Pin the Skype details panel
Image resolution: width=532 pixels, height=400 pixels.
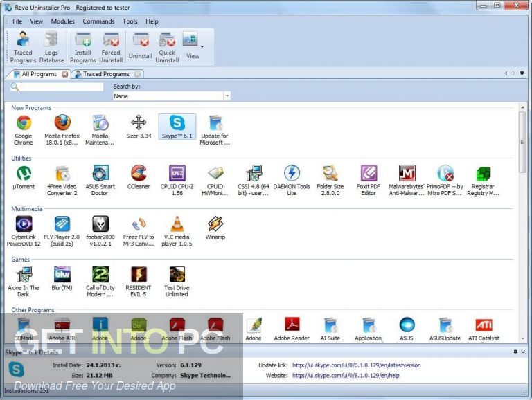coord(515,352)
